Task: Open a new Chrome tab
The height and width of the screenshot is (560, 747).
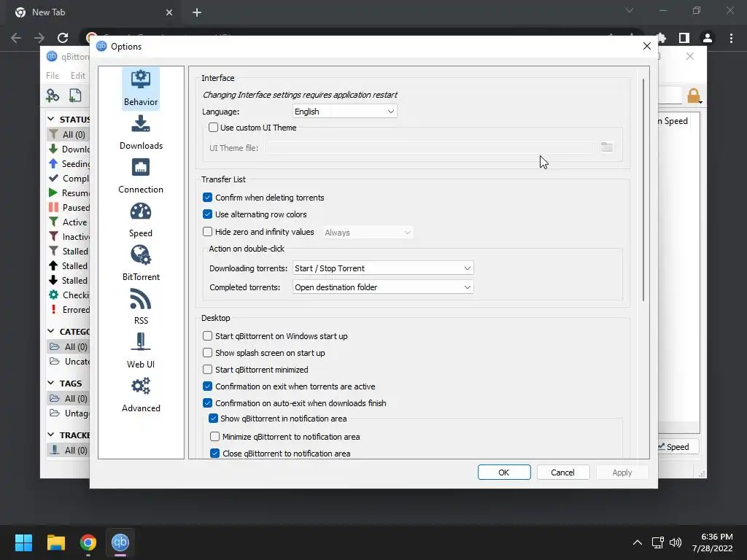Action: (x=197, y=12)
